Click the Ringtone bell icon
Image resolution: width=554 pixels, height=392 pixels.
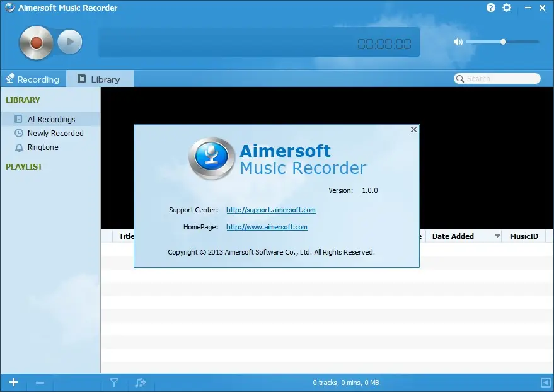(x=19, y=147)
